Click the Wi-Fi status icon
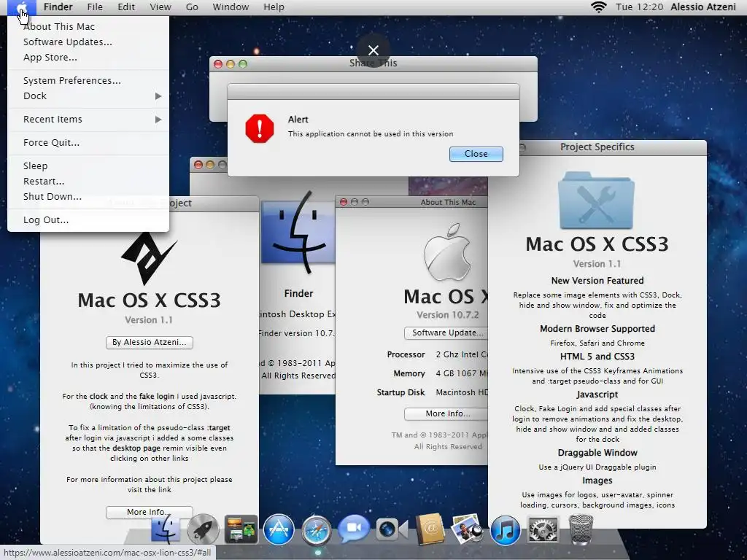747x560 pixels. coord(598,7)
